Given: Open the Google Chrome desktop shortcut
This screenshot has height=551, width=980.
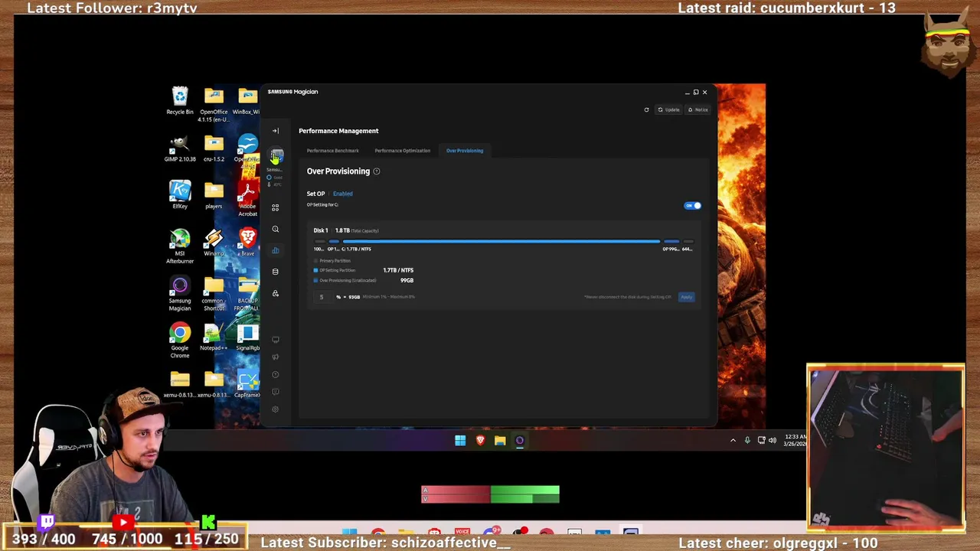Looking at the screenshot, I should 180,341.
